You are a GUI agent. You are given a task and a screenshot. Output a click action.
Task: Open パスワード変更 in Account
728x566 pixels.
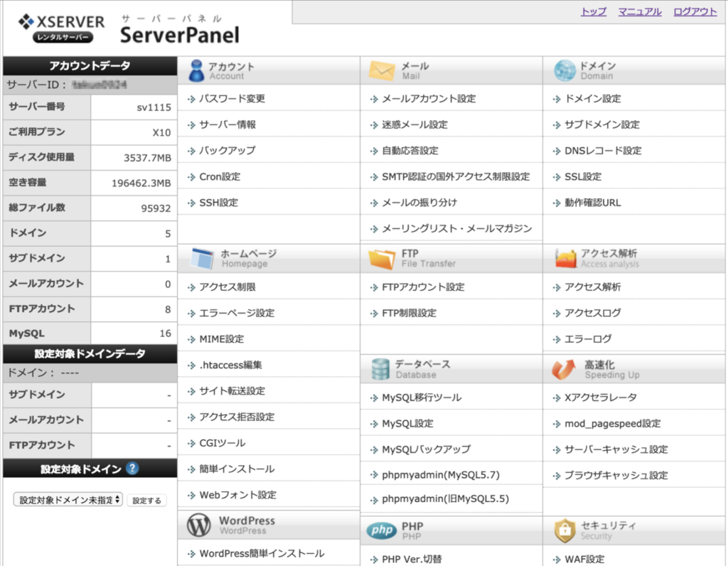click(x=232, y=99)
